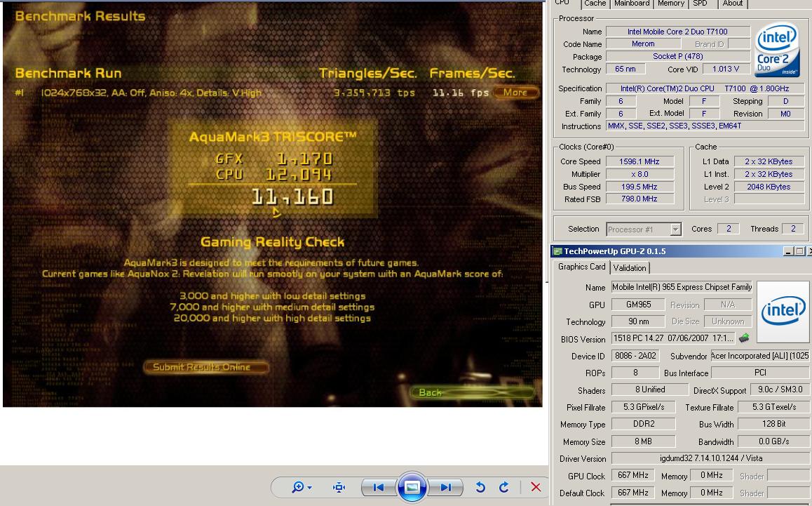Switch to the Cache tab in CPU-Z

pos(595,4)
